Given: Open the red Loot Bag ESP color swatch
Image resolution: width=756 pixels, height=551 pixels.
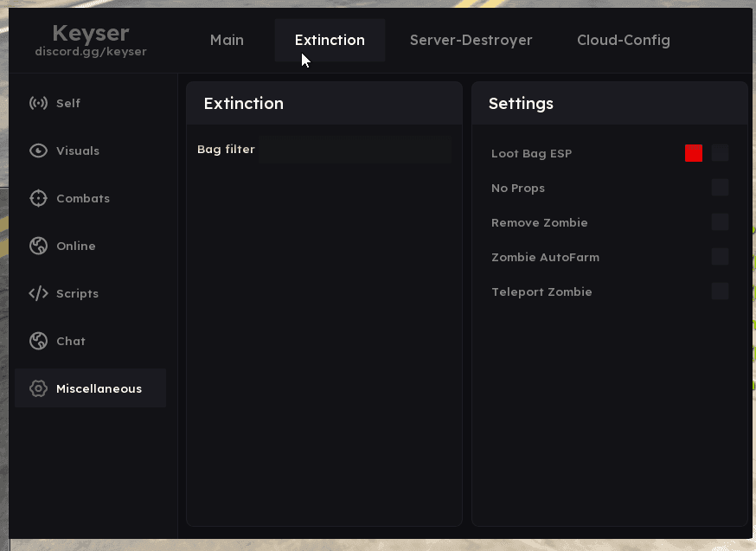Looking at the screenshot, I should tap(694, 153).
